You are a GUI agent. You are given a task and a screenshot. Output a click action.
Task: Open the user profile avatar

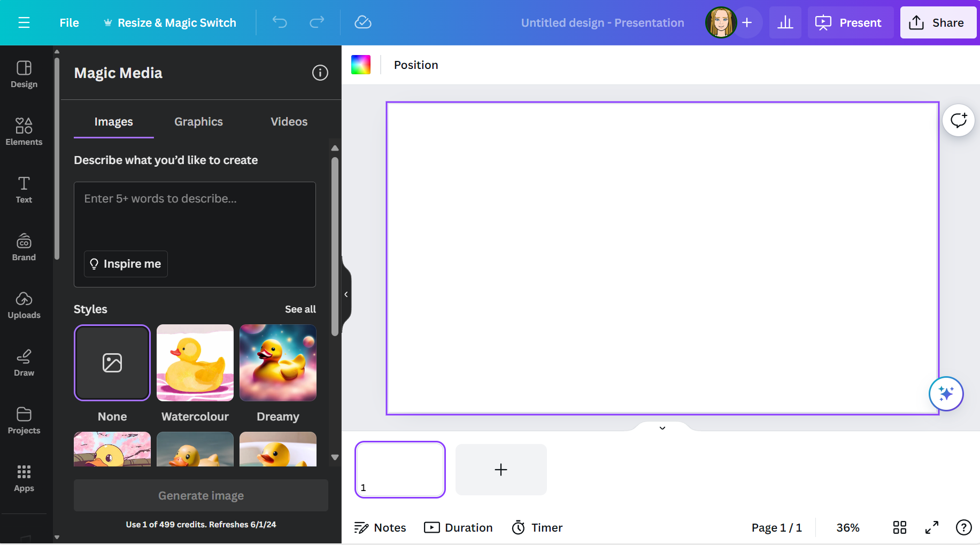coord(721,22)
